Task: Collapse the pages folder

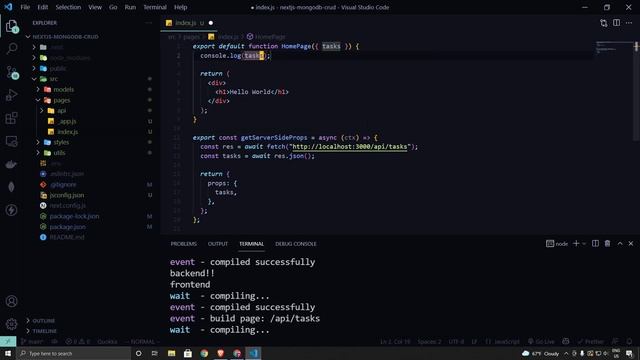Action: point(61,100)
